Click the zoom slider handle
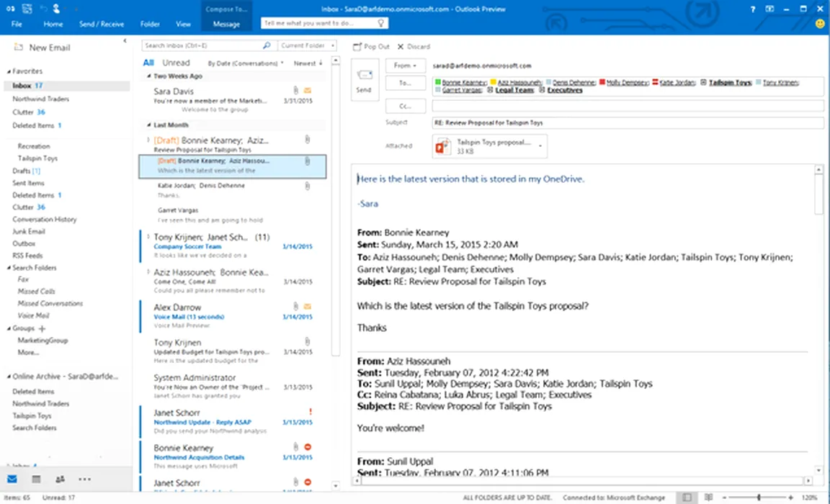This screenshot has height=504, width=830. (758, 498)
